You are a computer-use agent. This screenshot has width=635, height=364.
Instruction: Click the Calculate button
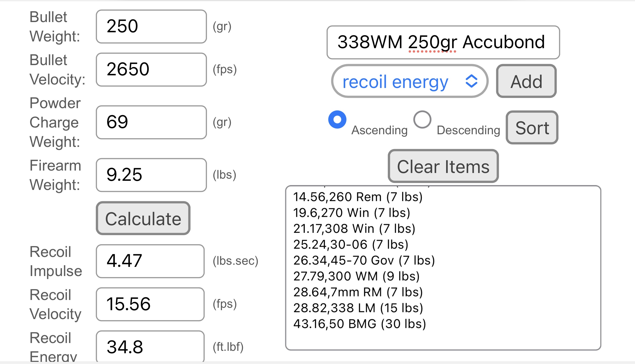click(x=143, y=218)
